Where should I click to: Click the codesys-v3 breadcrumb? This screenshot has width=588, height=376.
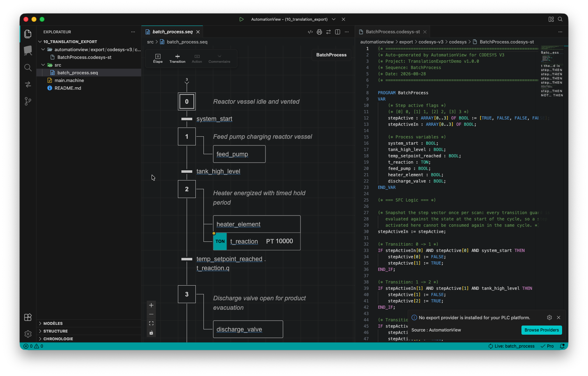[431, 42]
